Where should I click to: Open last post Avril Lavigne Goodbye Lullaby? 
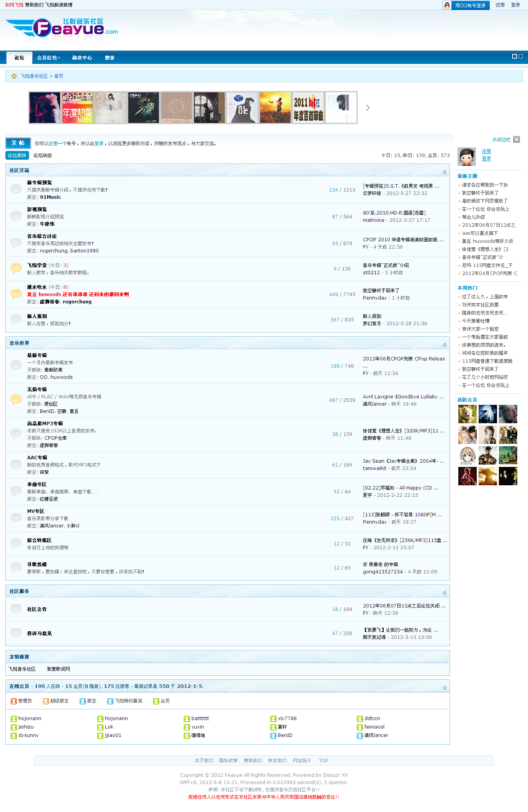pyautogui.click(x=403, y=397)
